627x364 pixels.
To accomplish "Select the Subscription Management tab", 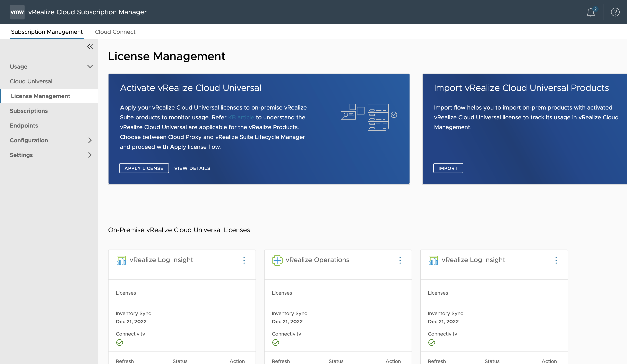I will click(x=47, y=32).
